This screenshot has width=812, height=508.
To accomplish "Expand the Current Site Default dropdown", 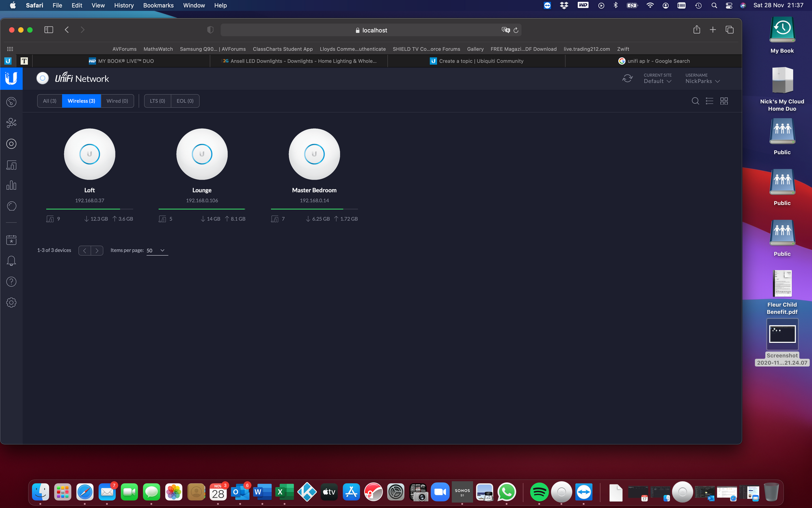I will [657, 81].
